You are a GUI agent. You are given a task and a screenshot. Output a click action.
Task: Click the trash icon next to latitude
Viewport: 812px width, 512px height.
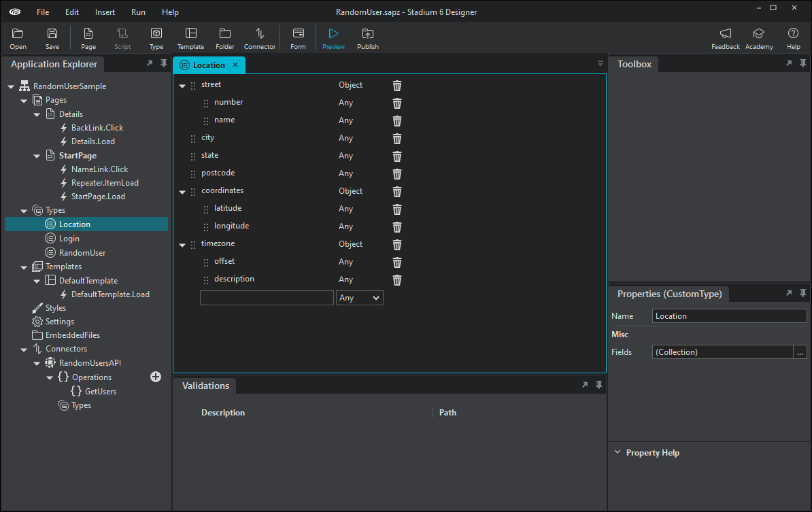[396, 209]
